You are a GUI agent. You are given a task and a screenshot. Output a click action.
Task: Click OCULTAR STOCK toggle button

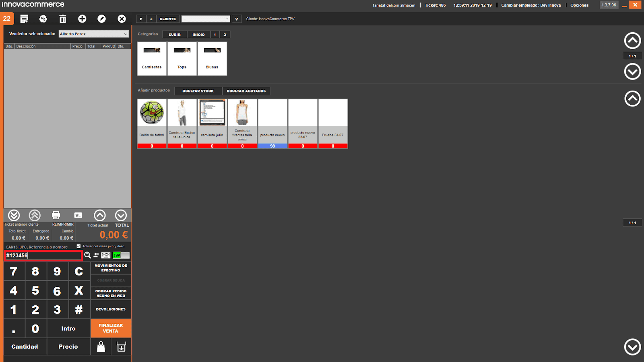click(198, 91)
